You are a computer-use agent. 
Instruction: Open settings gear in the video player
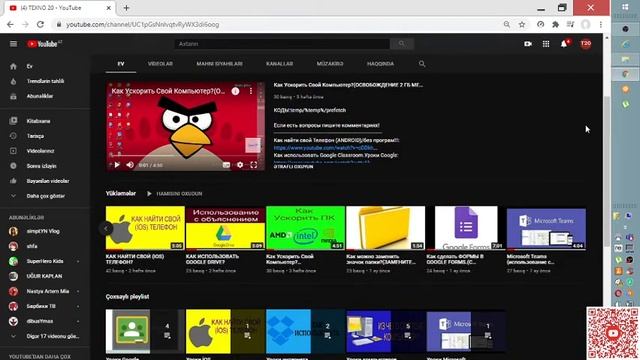point(240,165)
